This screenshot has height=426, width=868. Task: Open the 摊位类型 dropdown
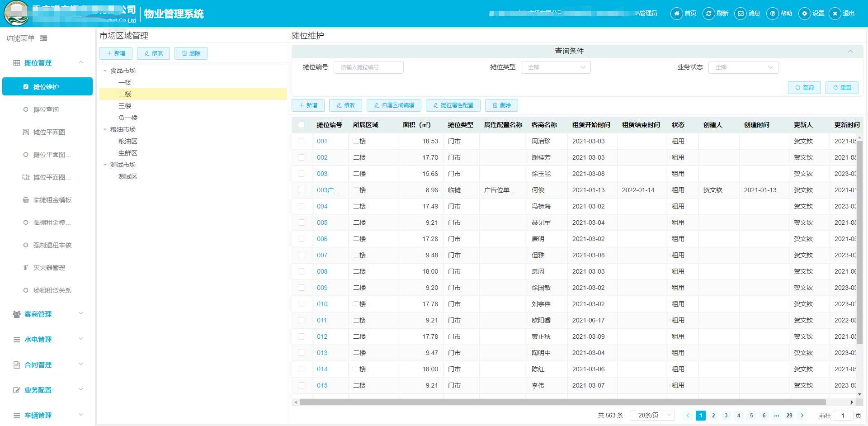(556, 67)
